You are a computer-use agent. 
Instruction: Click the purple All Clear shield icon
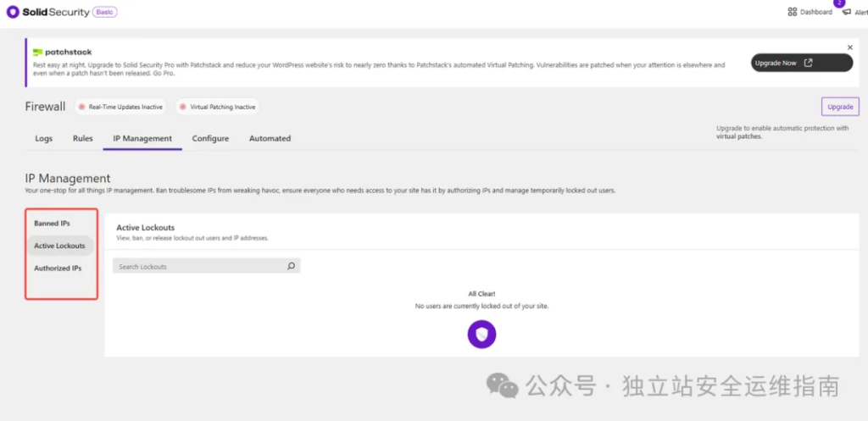click(x=481, y=334)
